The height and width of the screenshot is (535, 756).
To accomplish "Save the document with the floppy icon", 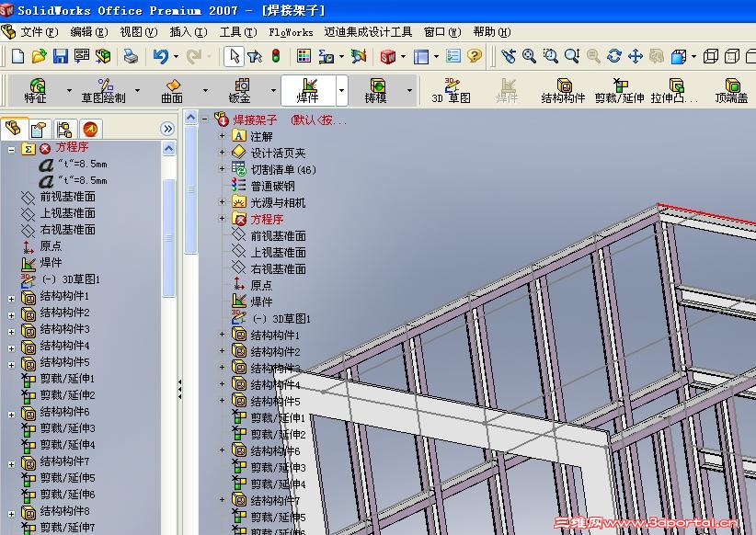I will coord(61,56).
